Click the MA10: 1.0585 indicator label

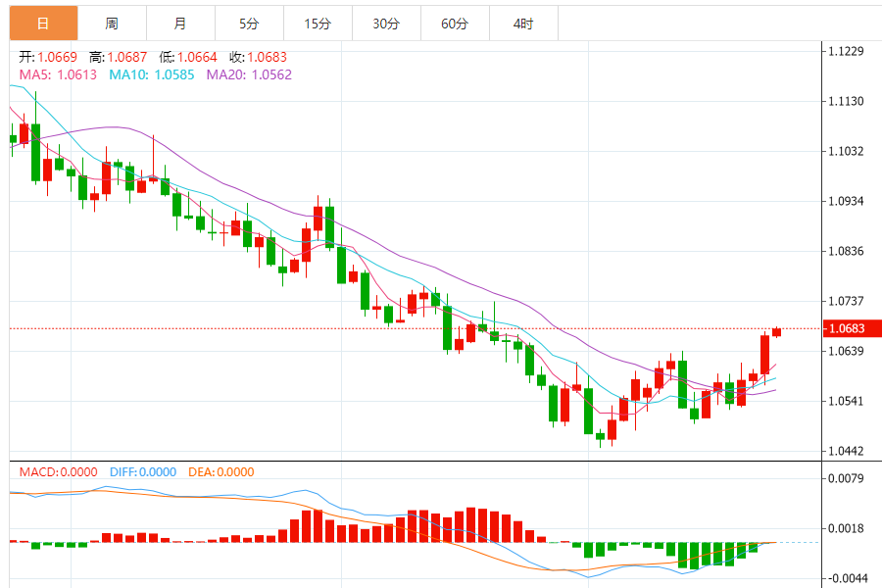tap(151, 74)
